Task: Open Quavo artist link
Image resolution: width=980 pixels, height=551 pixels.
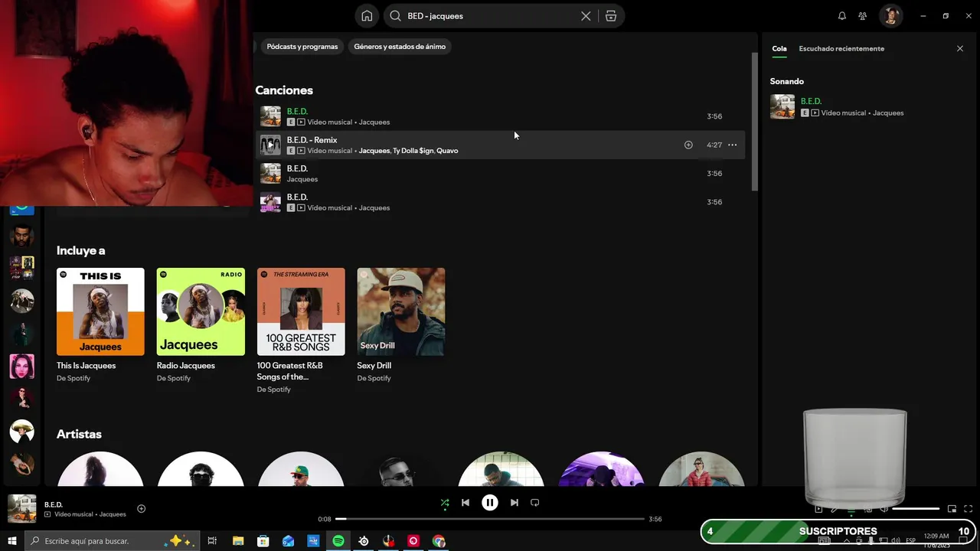Action: pos(447,151)
